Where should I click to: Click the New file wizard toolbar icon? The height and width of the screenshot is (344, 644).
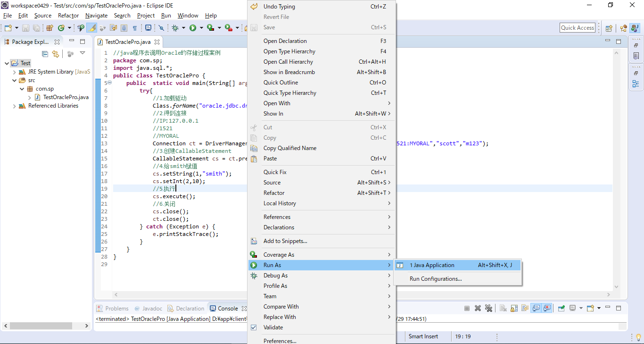pyautogui.click(x=8, y=28)
